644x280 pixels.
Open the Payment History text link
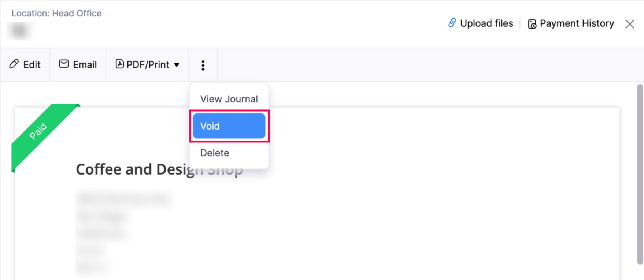point(577,23)
